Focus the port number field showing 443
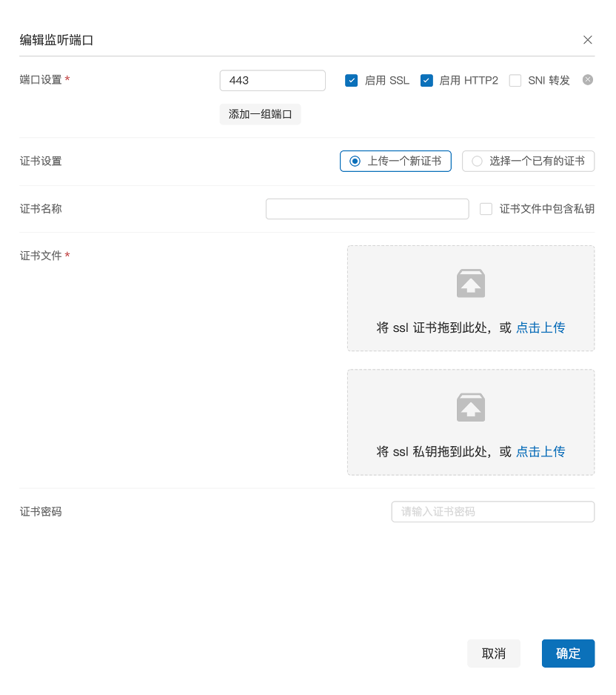Screen dimensions: 616x695 (x=272, y=81)
